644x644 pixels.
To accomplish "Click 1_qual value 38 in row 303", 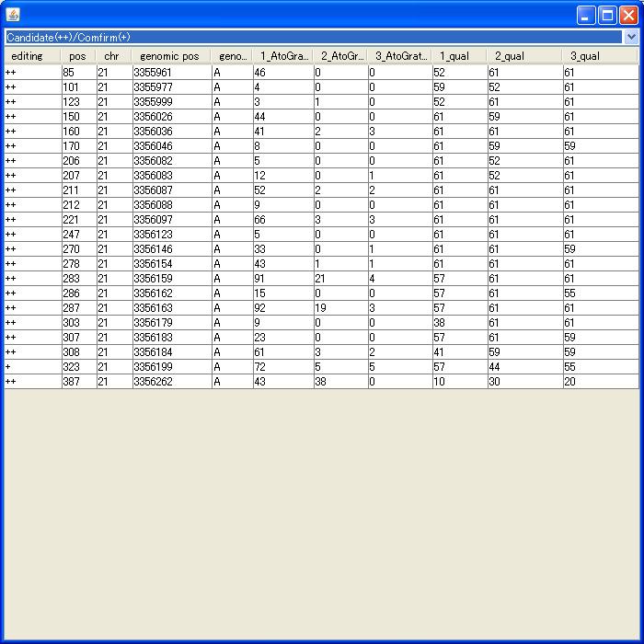I will click(460, 322).
